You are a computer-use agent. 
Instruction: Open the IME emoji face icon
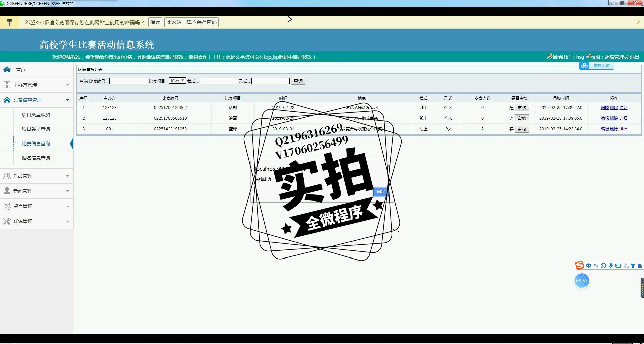[x=603, y=266]
